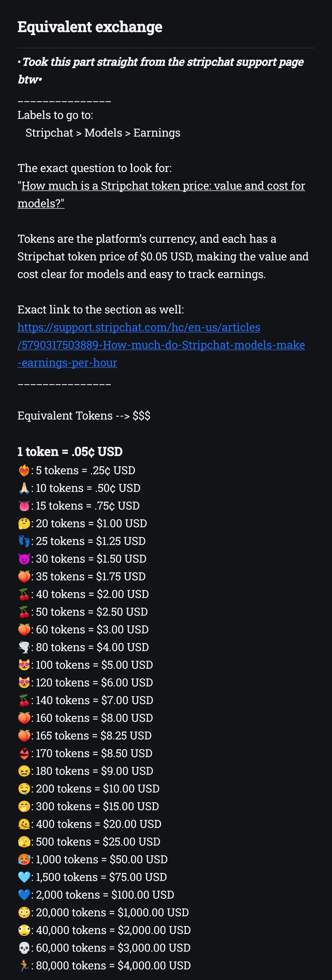Click the running person emoji for 80,000 tokens

click(x=24, y=965)
